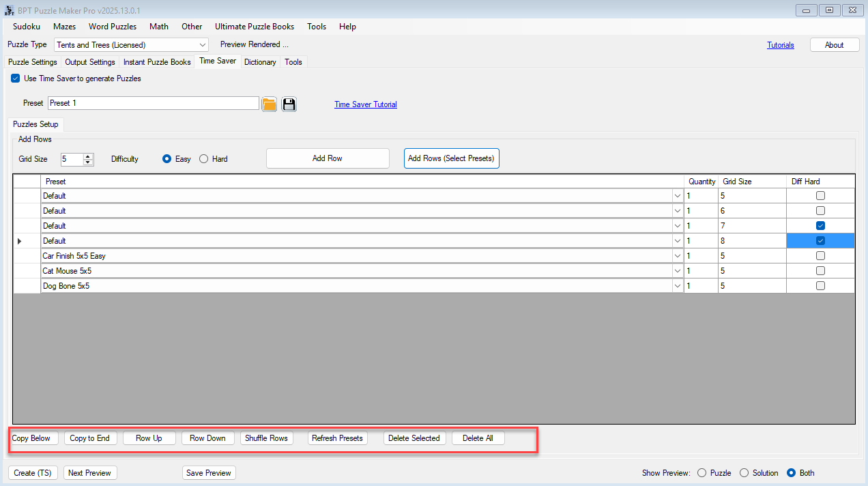Open the preset folder icon
Screen dimensions: 868x486
tap(270, 104)
